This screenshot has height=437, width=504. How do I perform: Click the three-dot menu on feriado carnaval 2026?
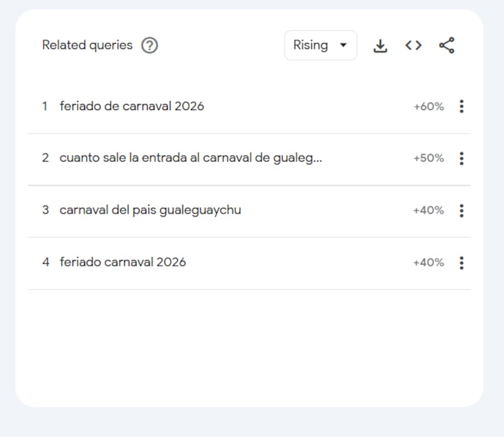point(462,263)
